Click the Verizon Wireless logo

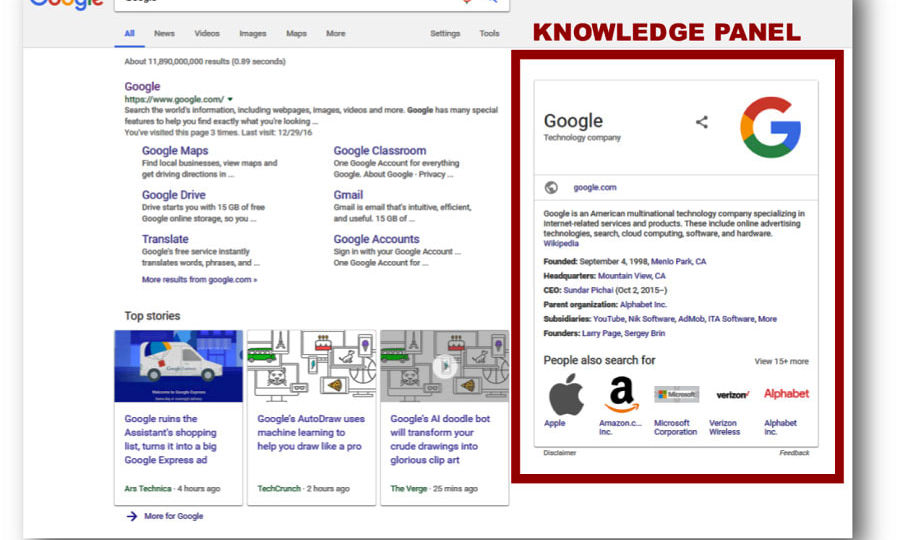click(732, 395)
